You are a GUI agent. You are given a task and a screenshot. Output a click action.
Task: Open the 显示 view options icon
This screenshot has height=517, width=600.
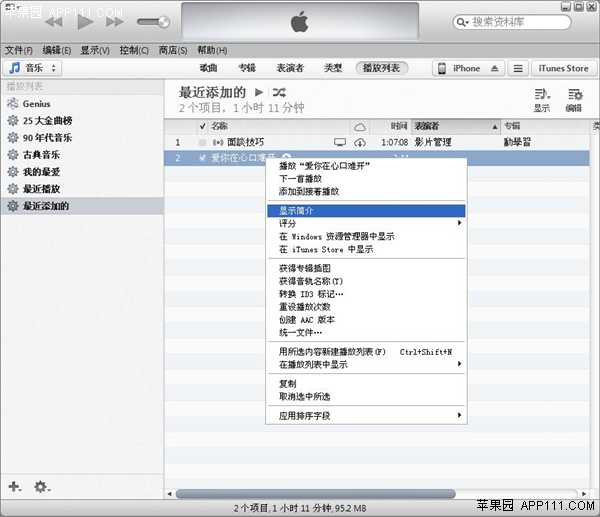[541, 98]
